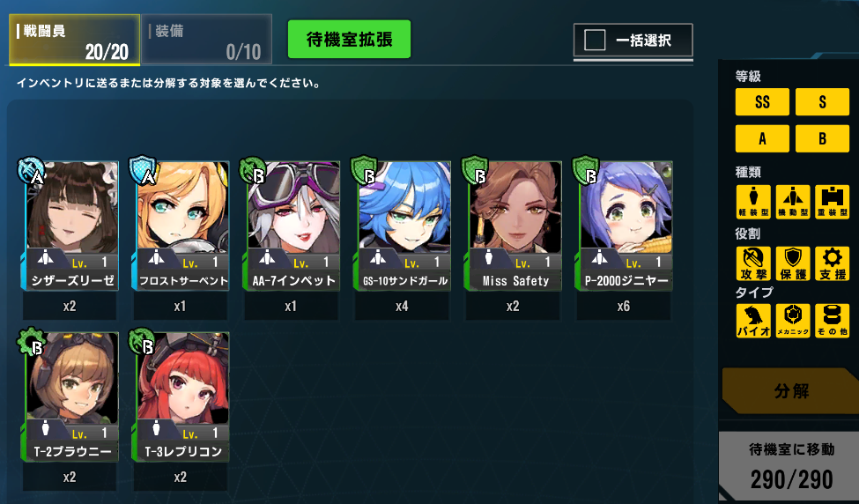Viewport: 859px width, 504px height.
Task: Toggle the B grade filter
Action: coord(822,138)
